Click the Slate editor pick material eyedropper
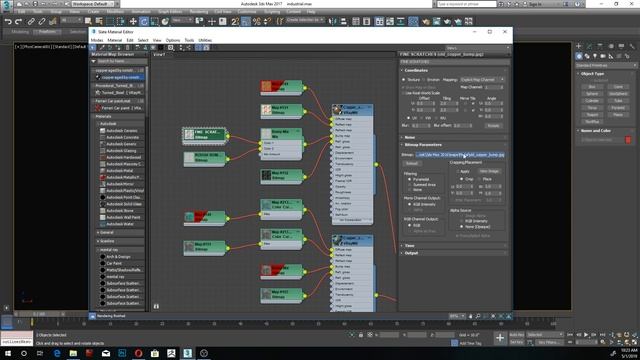This screenshot has height=360, width=640. [102, 48]
